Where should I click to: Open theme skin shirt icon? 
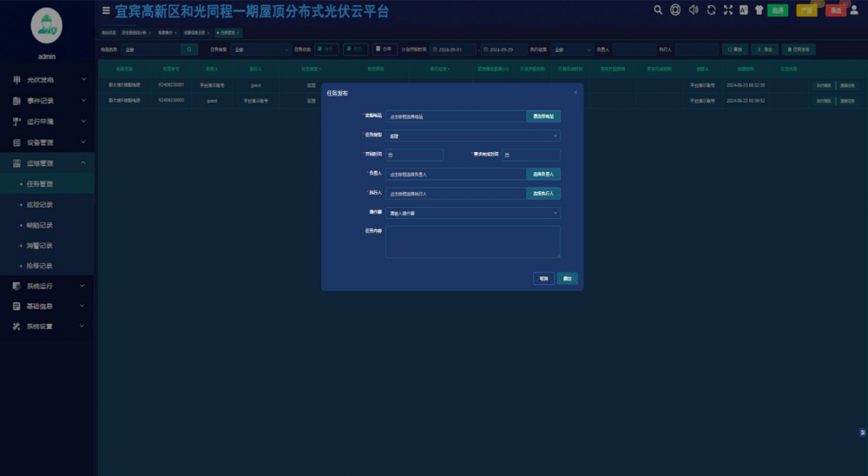coord(759,10)
